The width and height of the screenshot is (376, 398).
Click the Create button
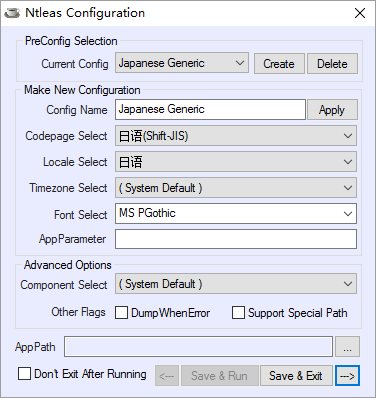coord(279,63)
